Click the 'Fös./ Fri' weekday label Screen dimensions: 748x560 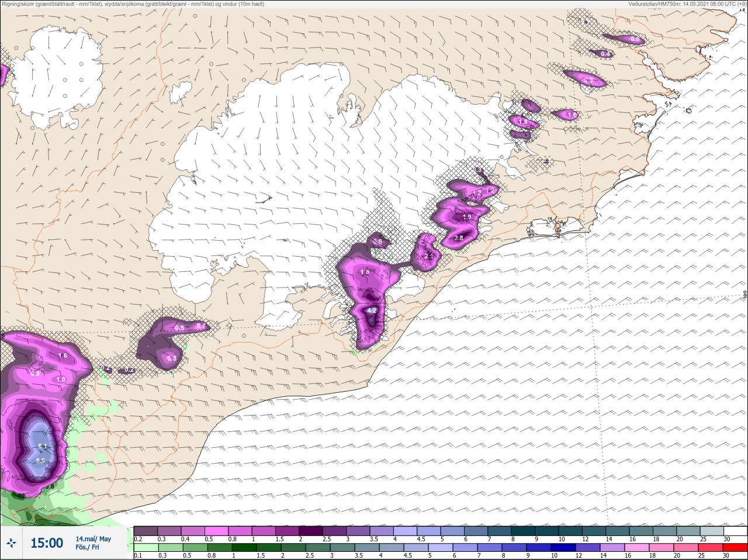tap(86, 548)
